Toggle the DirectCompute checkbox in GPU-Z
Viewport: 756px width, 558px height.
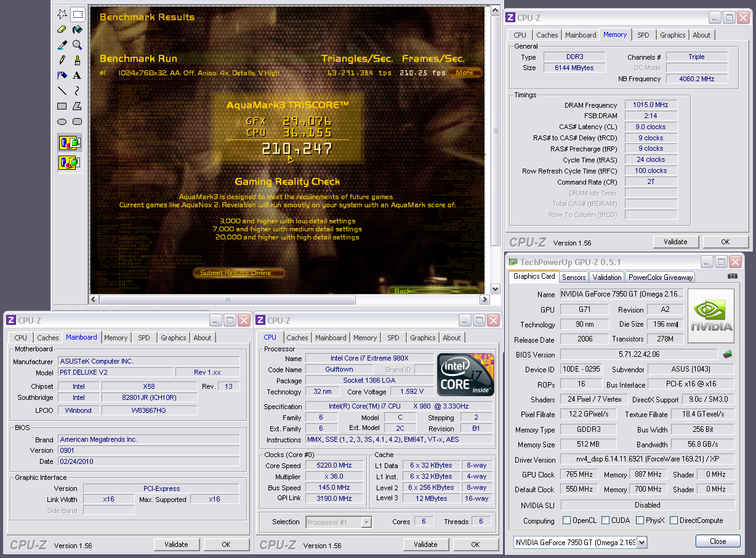click(x=674, y=520)
